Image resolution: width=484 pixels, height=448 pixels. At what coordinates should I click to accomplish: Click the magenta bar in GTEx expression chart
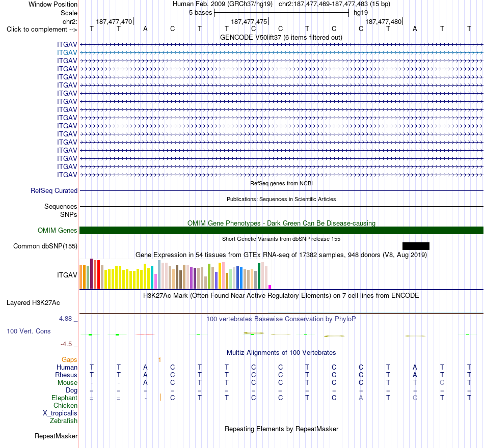tap(270, 287)
